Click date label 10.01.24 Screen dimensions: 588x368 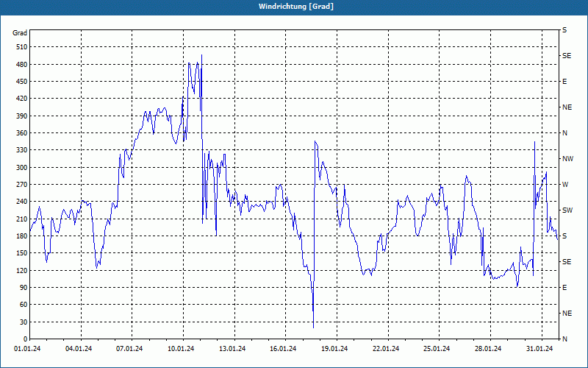[x=181, y=349]
